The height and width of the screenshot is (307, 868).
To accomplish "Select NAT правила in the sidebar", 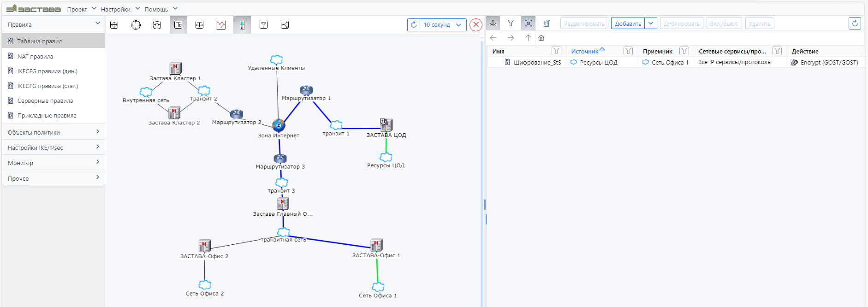I will pos(54,56).
